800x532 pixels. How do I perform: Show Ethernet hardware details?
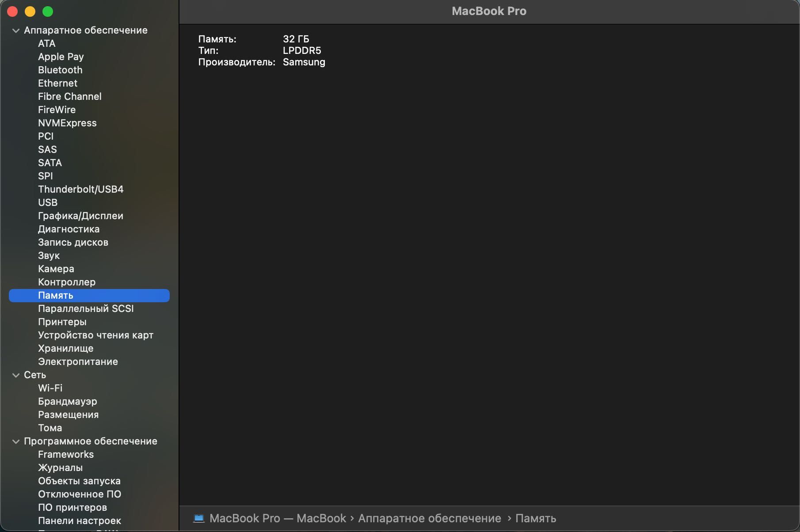click(57, 83)
